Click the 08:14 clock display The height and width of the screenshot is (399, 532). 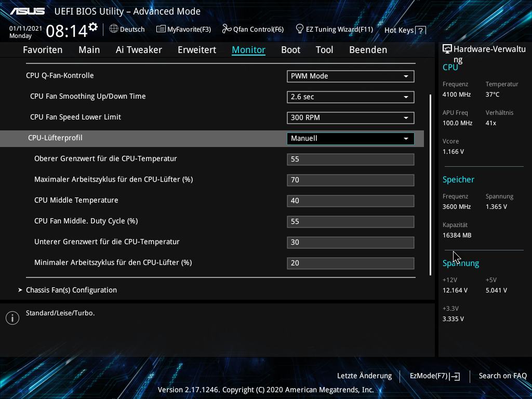67,31
